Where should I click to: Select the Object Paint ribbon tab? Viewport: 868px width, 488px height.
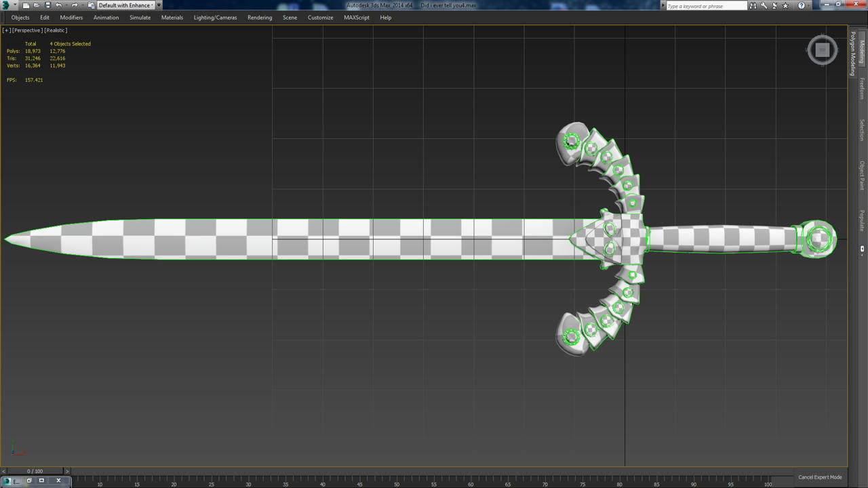point(862,175)
